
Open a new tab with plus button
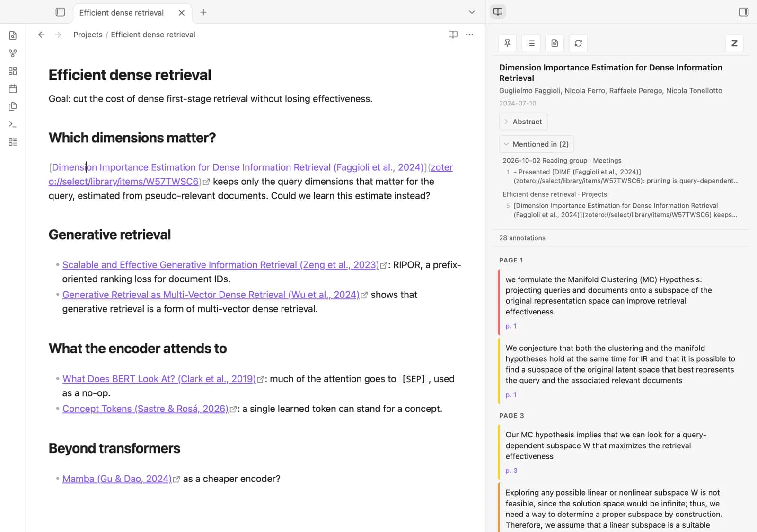tap(203, 12)
